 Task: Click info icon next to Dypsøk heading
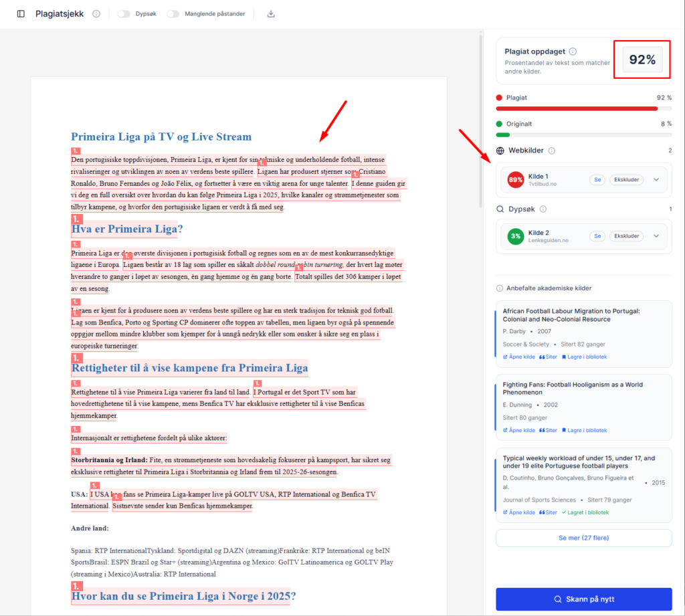[x=543, y=209]
